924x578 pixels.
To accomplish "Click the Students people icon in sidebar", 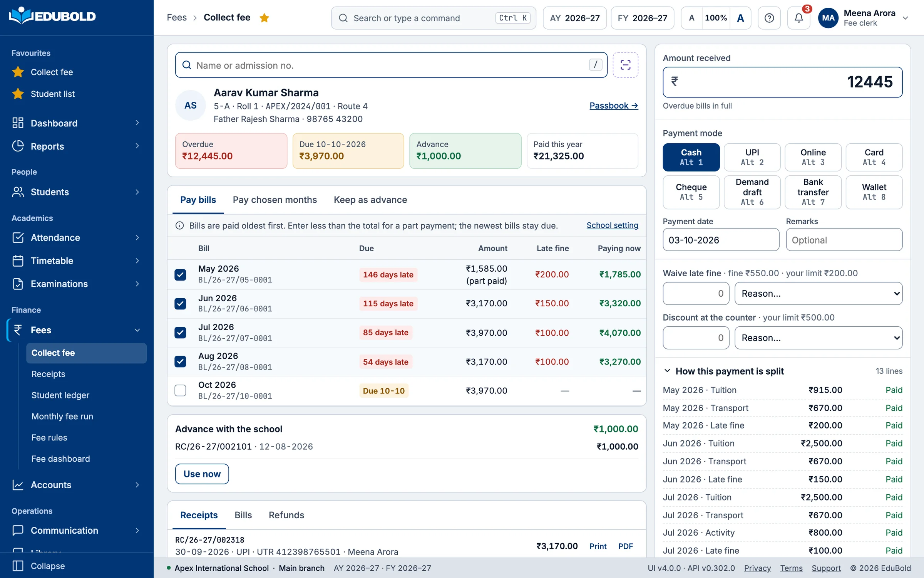I will (18, 192).
